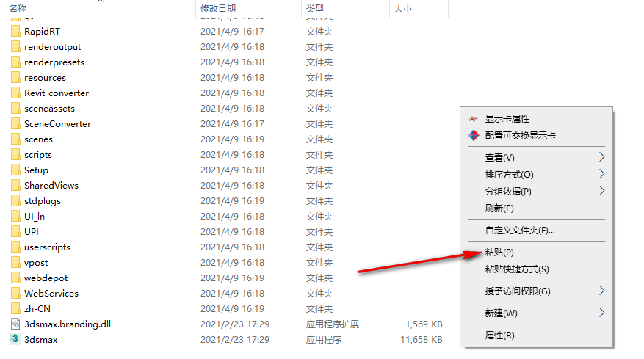Click the 3dsmax application file name
The width and height of the screenshot is (644, 359).
[x=40, y=340]
